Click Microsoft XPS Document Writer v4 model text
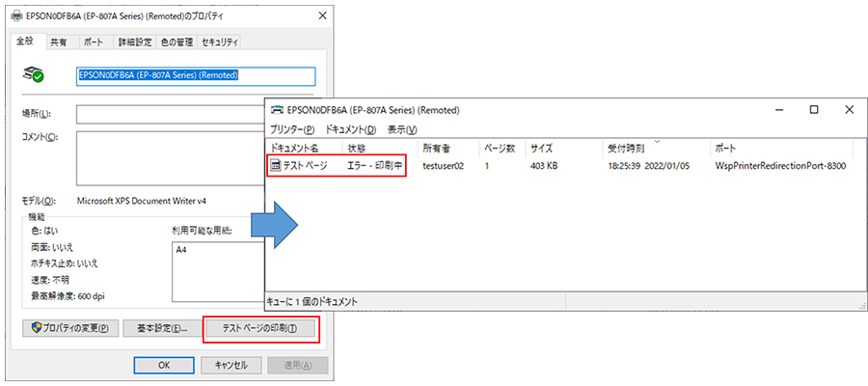This screenshot has width=868, height=386. [142, 201]
